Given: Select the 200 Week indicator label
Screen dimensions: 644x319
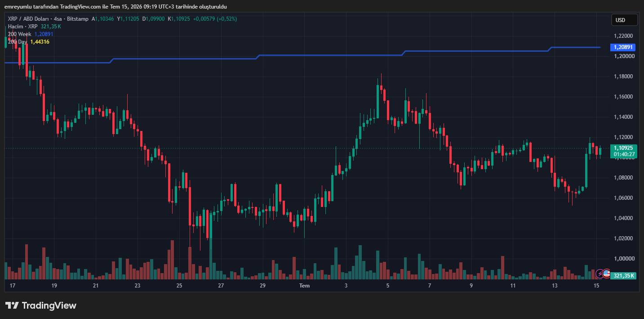Looking at the screenshot, I should point(19,34).
